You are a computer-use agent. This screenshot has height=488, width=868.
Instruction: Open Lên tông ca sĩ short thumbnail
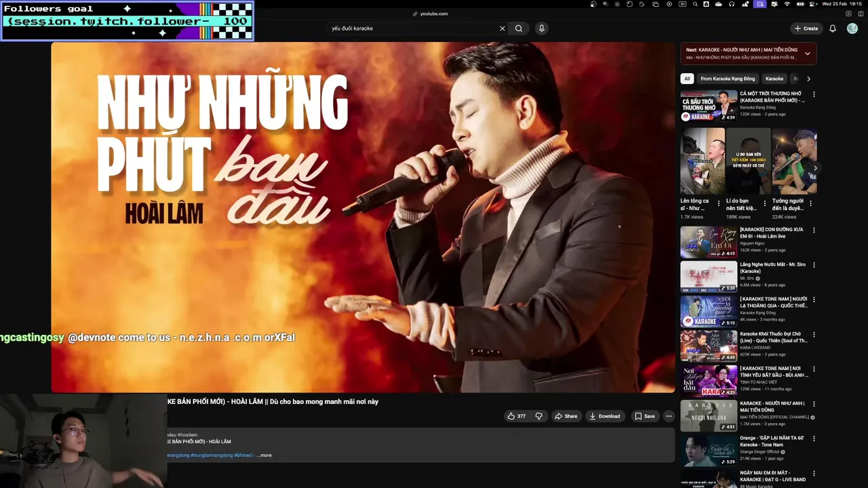[703, 161]
